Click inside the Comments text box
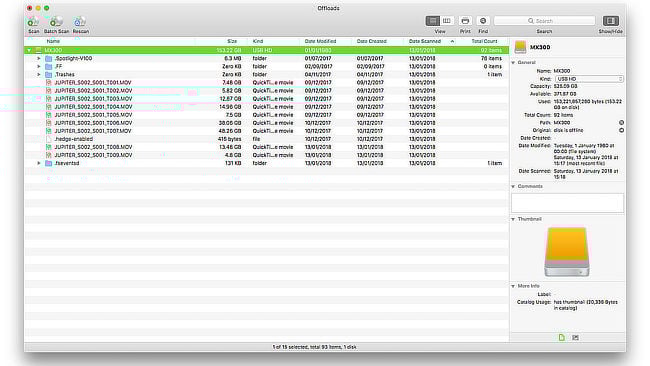The image size is (650, 366). pos(567,203)
